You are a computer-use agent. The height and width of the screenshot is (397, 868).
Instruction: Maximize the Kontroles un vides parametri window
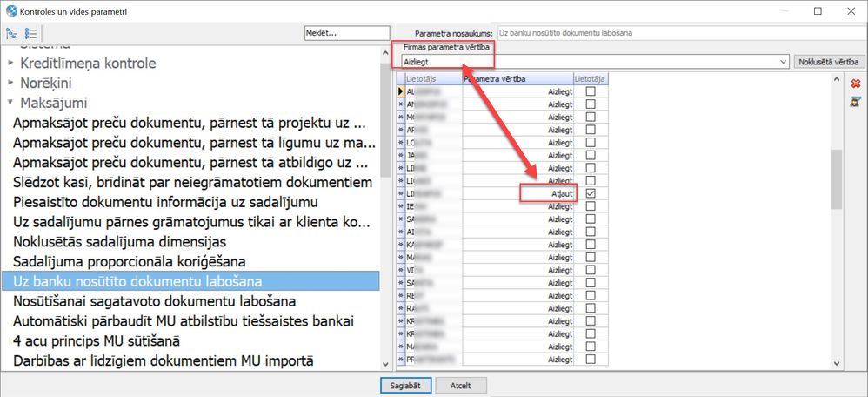pyautogui.click(x=818, y=11)
